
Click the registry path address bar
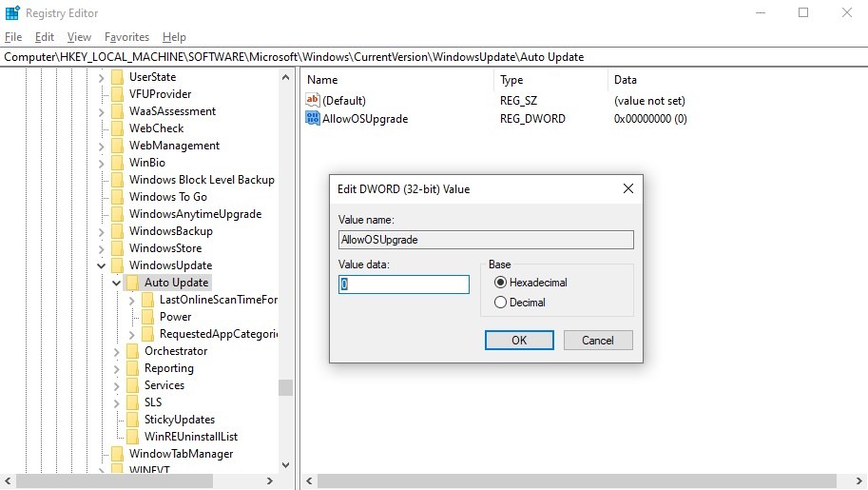pos(434,57)
